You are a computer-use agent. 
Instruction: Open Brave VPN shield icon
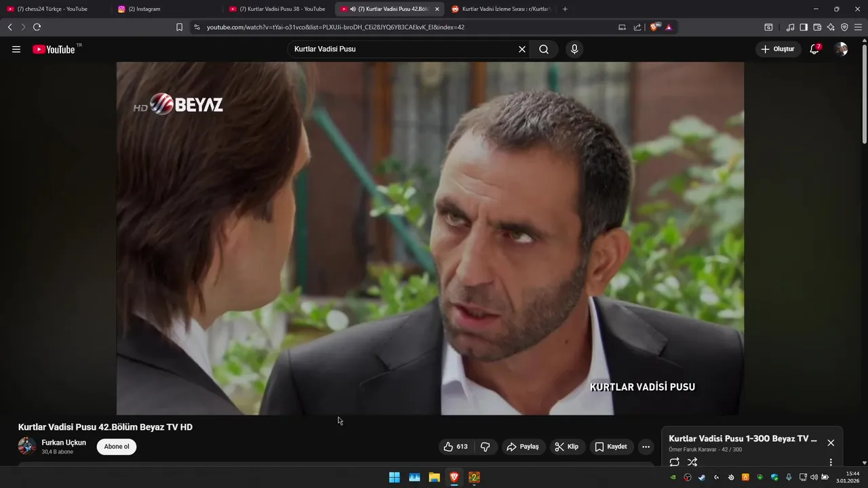(x=844, y=27)
